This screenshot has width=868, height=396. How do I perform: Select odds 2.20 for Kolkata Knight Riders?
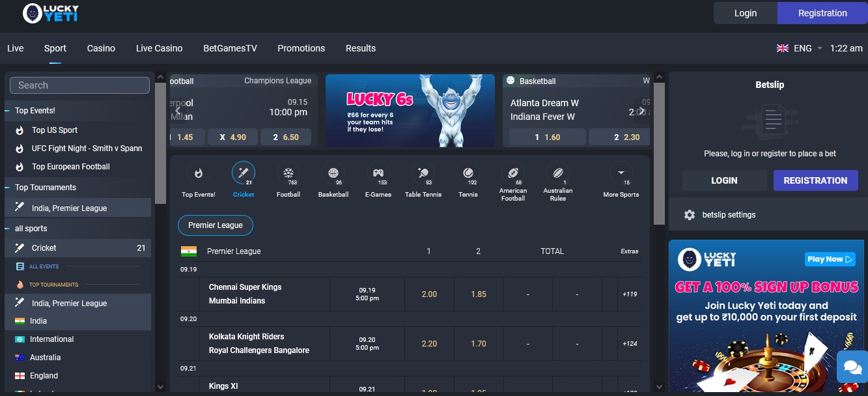pyautogui.click(x=429, y=344)
